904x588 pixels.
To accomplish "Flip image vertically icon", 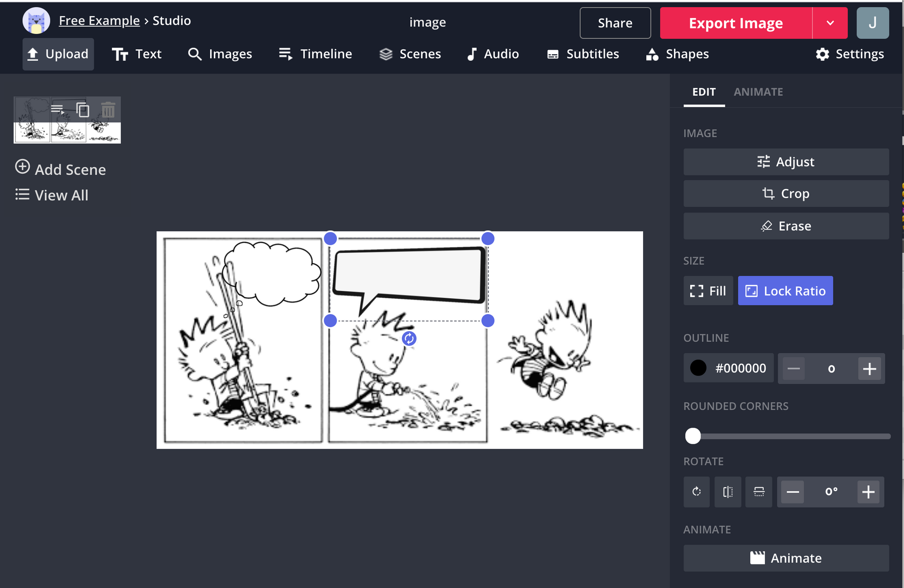I will click(759, 492).
